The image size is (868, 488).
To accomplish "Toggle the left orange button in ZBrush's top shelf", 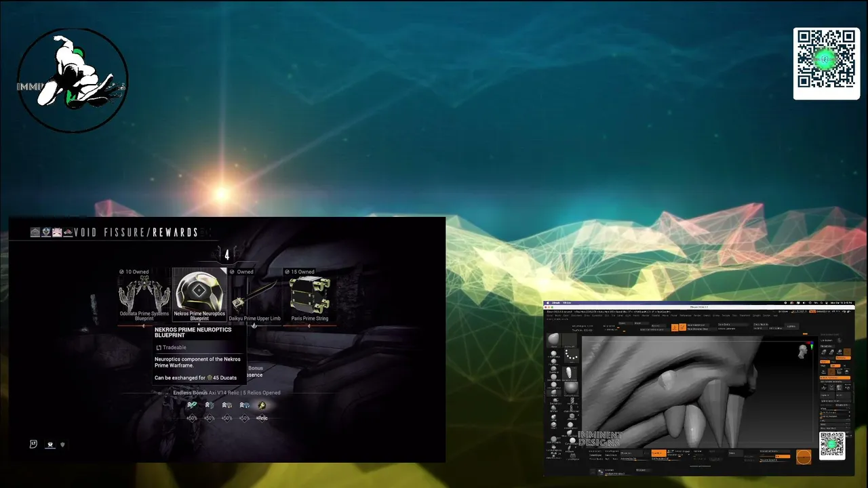I will 675,327.
